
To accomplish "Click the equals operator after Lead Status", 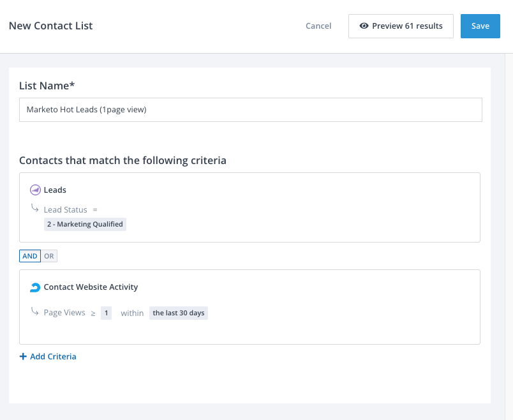I will click(95, 209).
